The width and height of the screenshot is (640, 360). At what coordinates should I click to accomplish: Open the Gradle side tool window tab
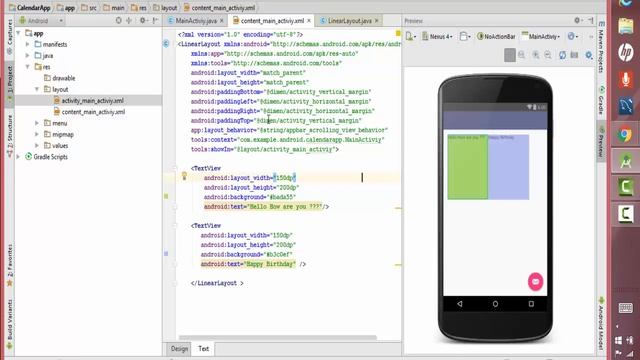601,101
